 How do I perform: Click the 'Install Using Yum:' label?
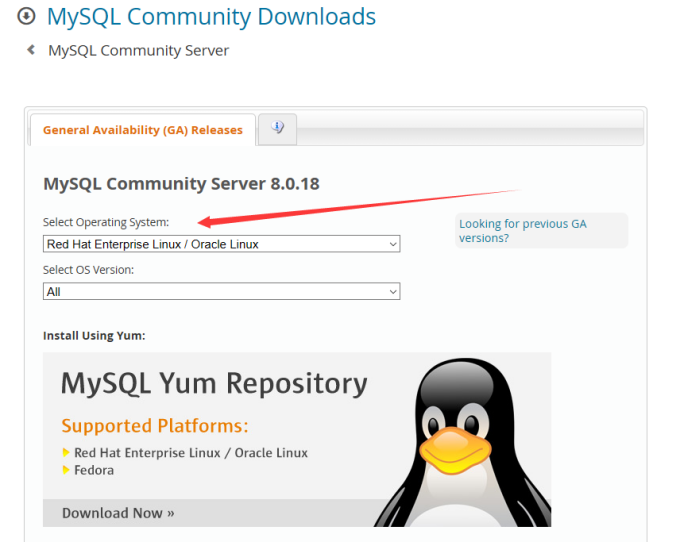pyautogui.click(x=94, y=336)
